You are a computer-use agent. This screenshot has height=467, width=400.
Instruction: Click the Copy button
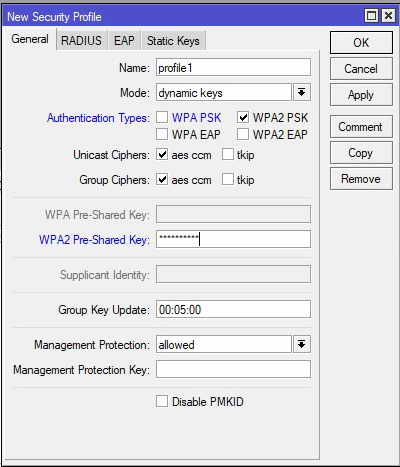coord(361,153)
